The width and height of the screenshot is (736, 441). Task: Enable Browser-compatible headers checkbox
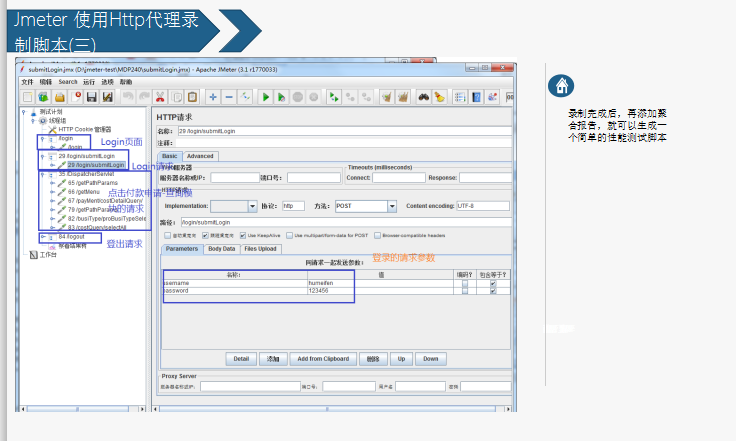pyautogui.click(x=377, y=236)
